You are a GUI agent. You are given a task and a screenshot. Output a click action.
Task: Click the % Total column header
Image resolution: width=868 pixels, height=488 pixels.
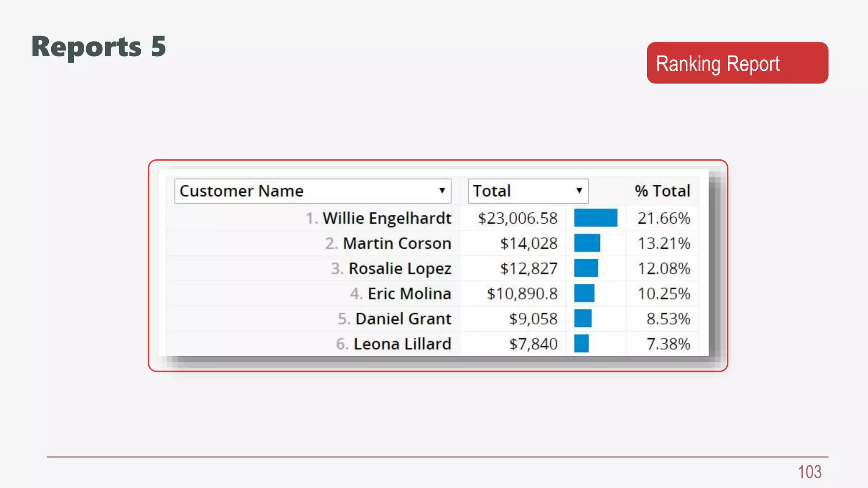tap(662, 191)
